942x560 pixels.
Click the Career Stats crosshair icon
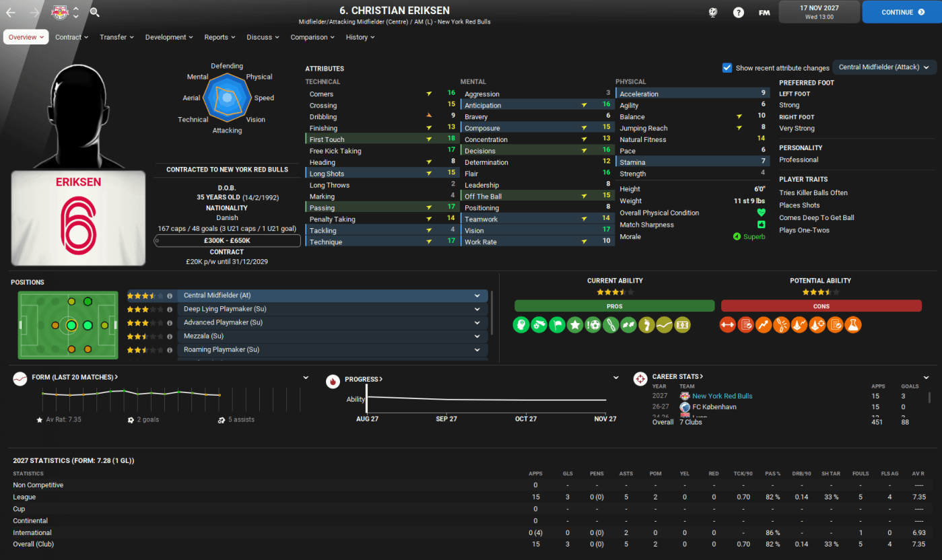pos(640,380)
